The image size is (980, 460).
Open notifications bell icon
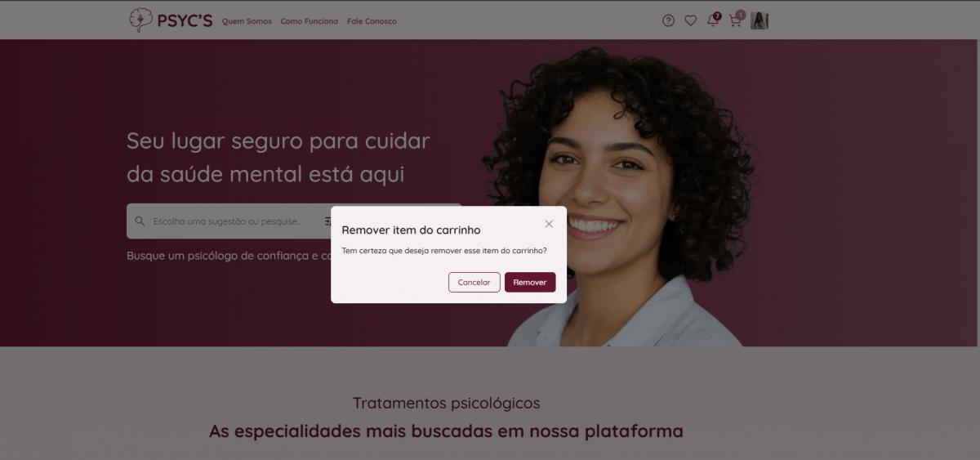click(712, 21)
